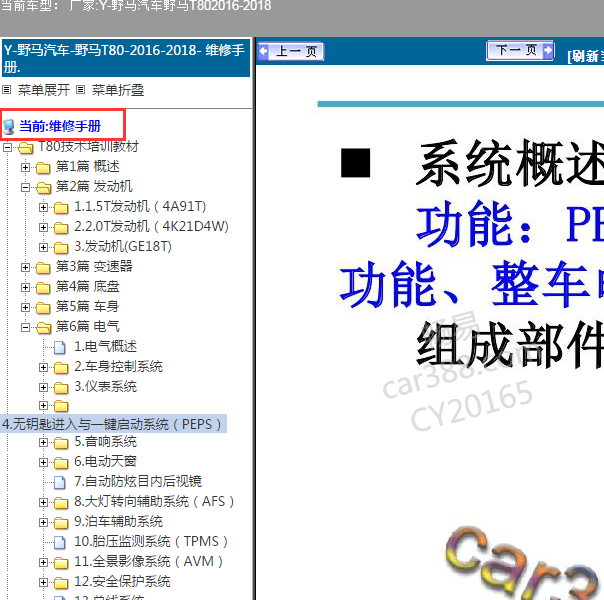Click folder icon of 2.车身控制系统
The height and width of the screenshot is (600, 604).
61,368
